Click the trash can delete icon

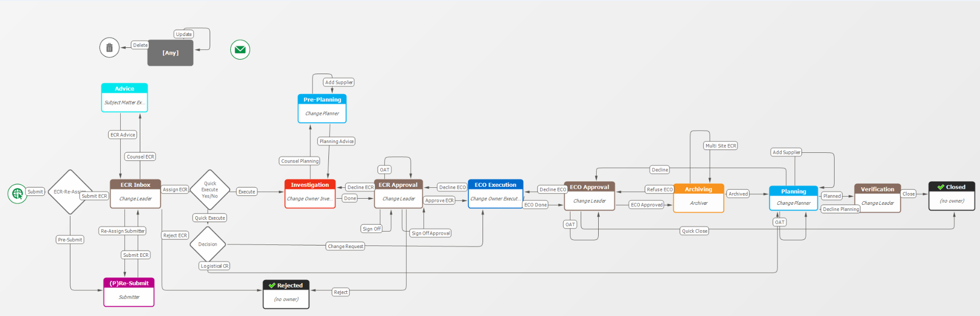tap(109, 48)
